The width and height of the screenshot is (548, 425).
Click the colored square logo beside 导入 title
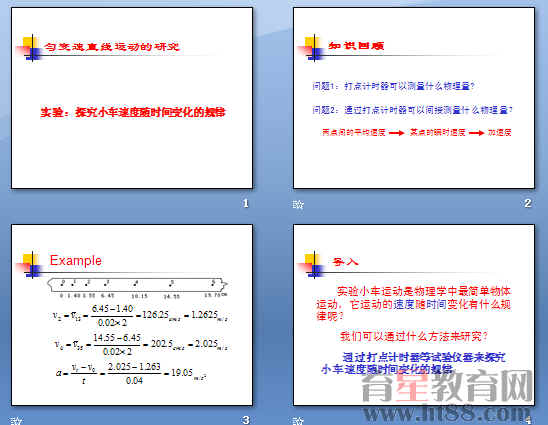coord(312,265)
